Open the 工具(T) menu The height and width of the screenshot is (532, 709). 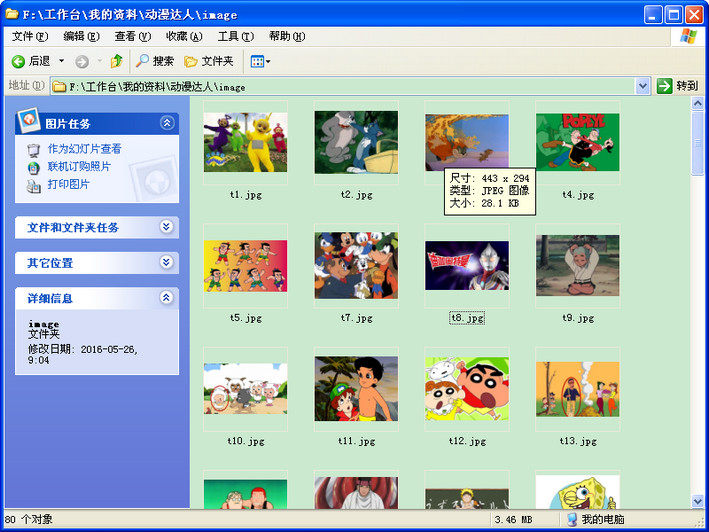236,36
